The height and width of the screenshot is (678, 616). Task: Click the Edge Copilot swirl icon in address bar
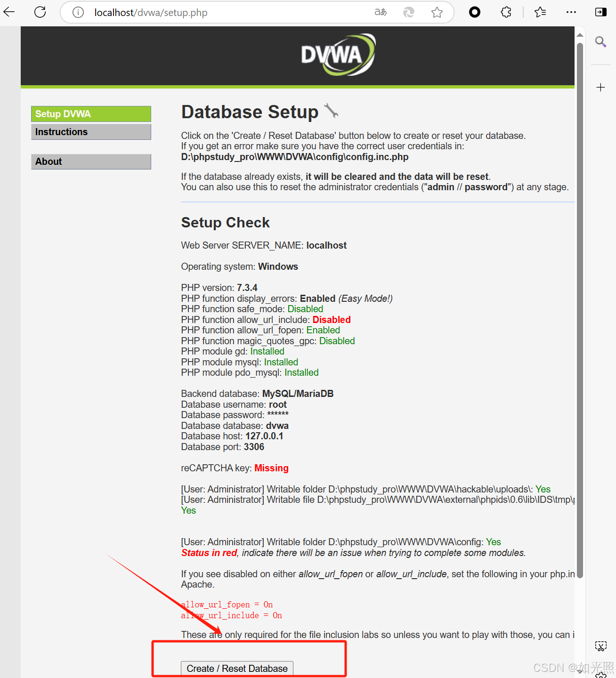(x=409, y=12)
